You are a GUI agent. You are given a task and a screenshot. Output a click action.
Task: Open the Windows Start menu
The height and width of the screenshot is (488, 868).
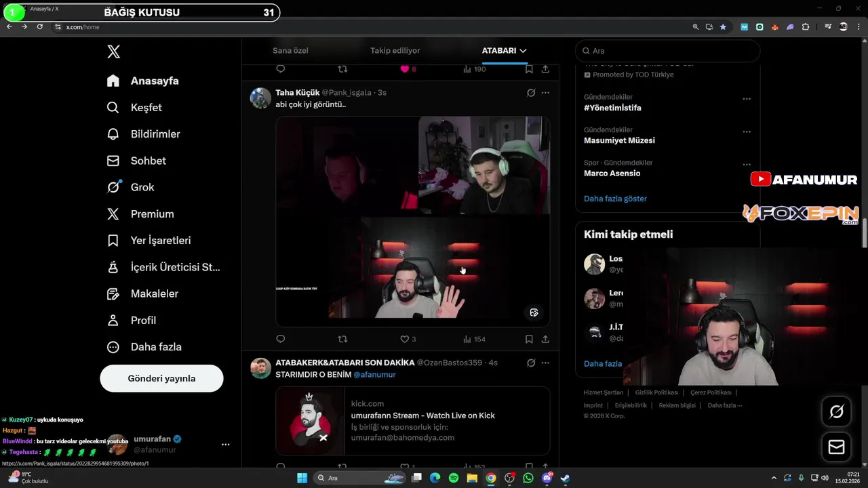(302, 478)
